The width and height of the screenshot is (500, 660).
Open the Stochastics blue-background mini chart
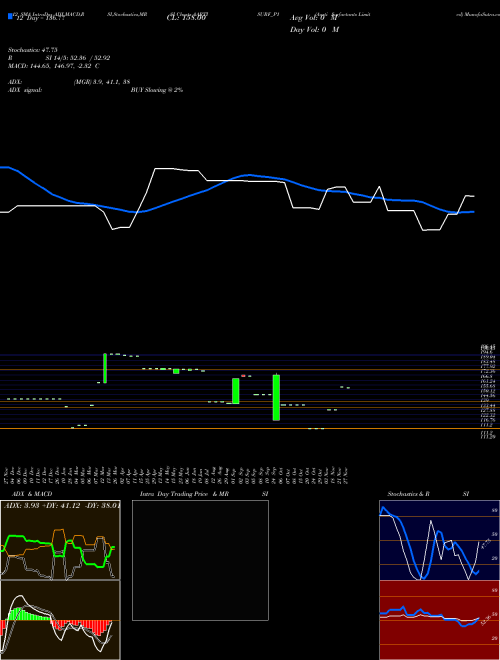tap(439, 540)
